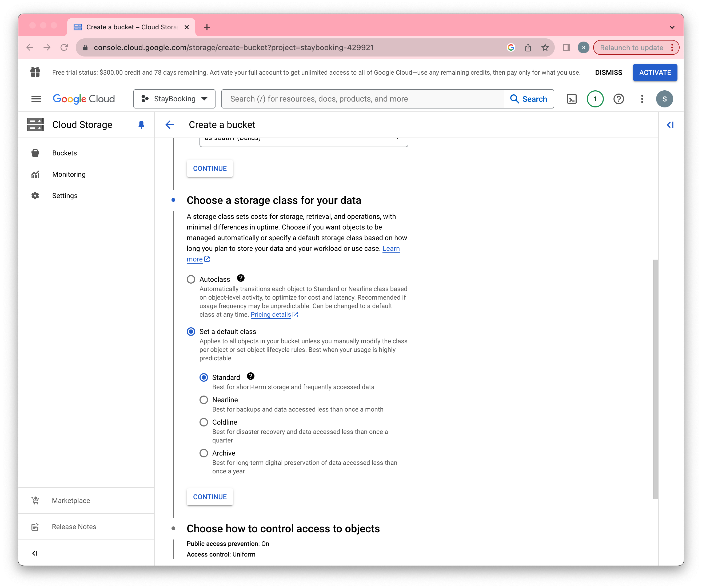Activate Cloud Shell terminal
This screenshot has height=588, width=702.
point(572,99)
